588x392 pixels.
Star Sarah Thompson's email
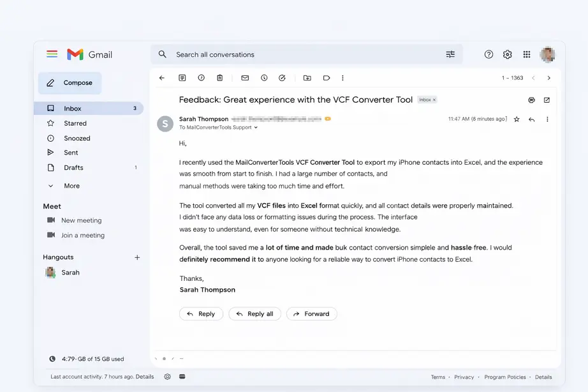point(517,119)
